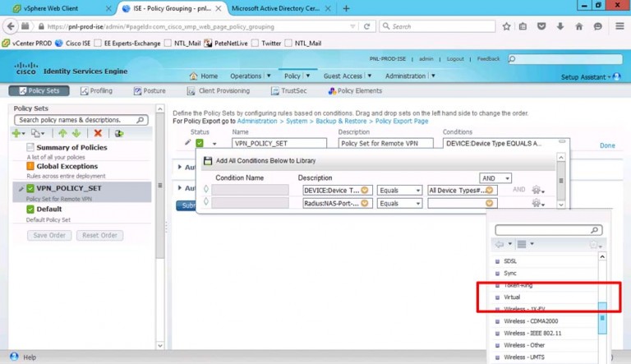Click the collapse icon on Conditions field

pyautogui.click(x=562, y=141)
